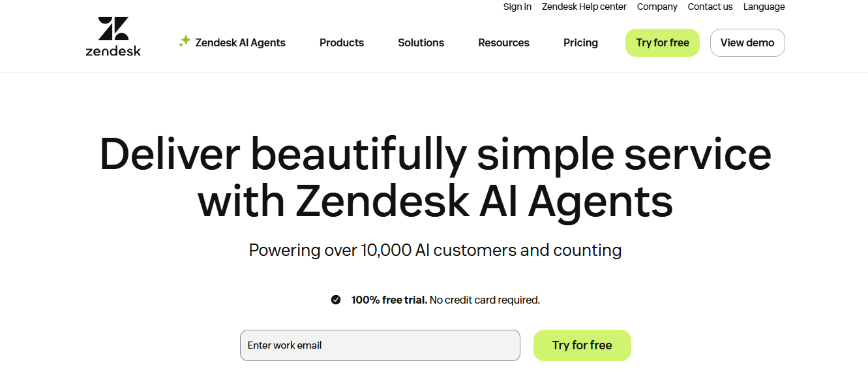Click the Try for free header button
This screenshot has width=868, height=380.
pyautogui.click(x=662, y=42)
